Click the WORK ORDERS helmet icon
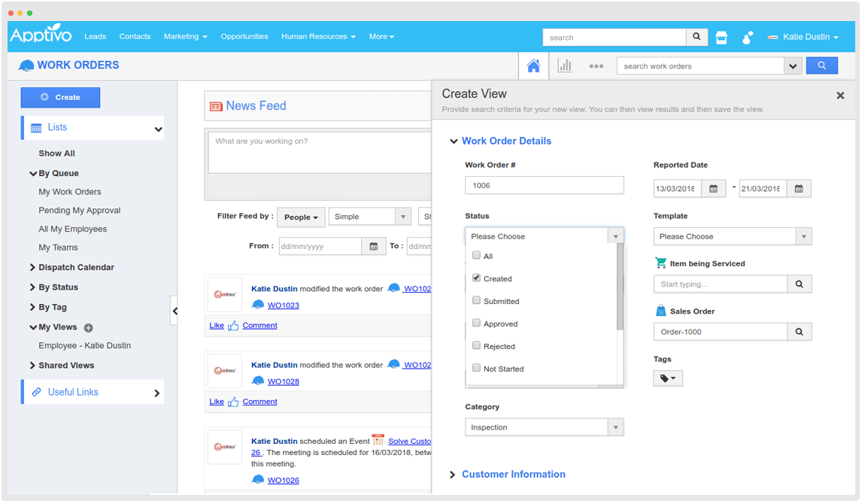 pos(26,66)
